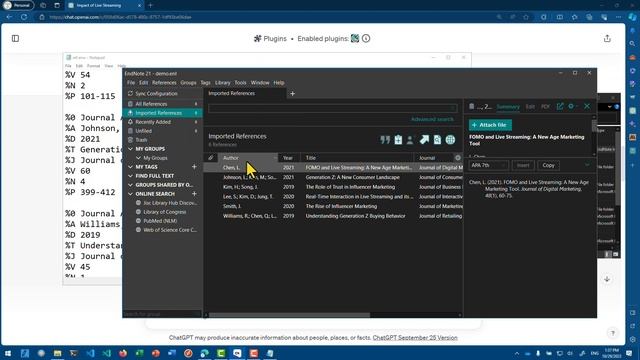Click the enabled plugin icon in ChatGPT header
This screenshot has height=360, width=640.
click(x=355, y=38)
